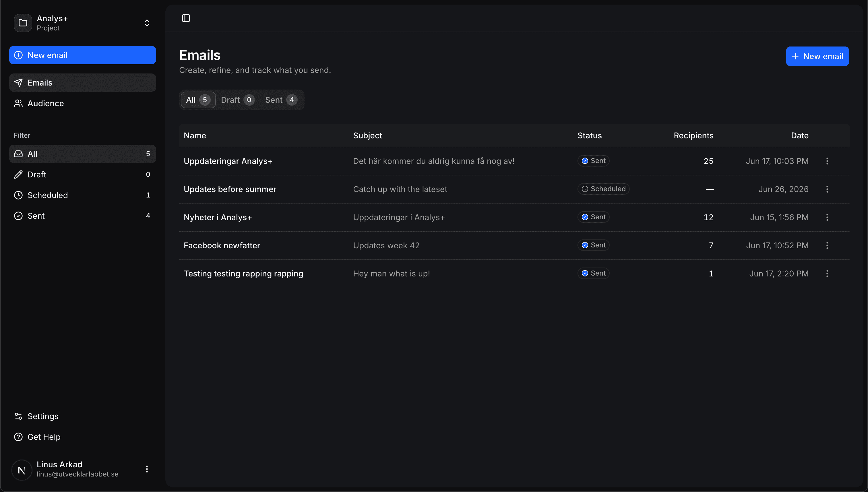Switch to the All tab with count 5
The height and width of the screenshot is (492, 868).
point(198,100)
